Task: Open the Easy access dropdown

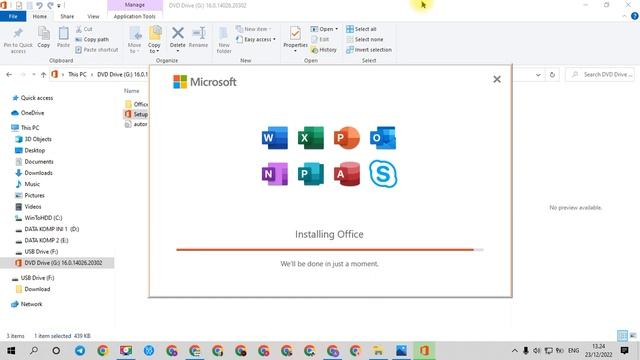Action: [x=256, y=39]
